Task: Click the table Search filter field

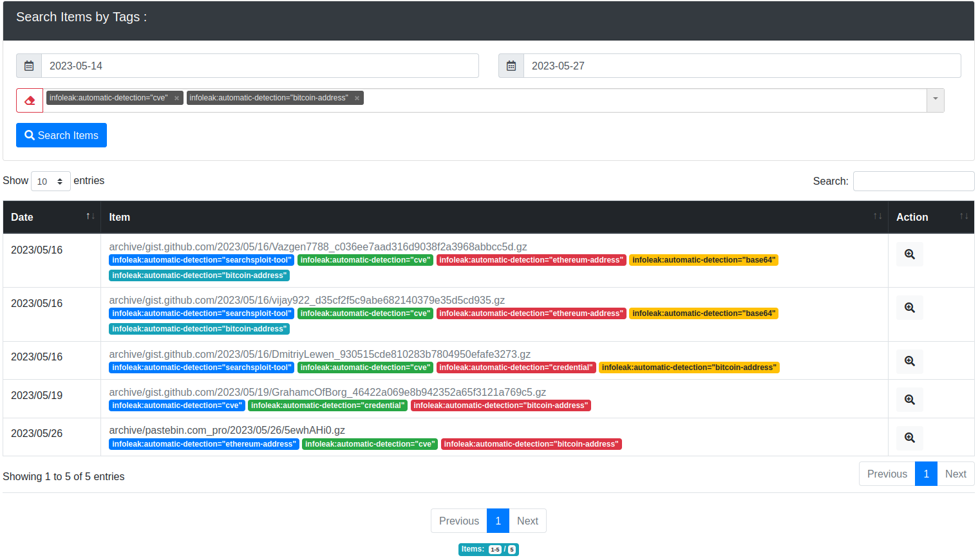Action: click(x=913, y=181)
